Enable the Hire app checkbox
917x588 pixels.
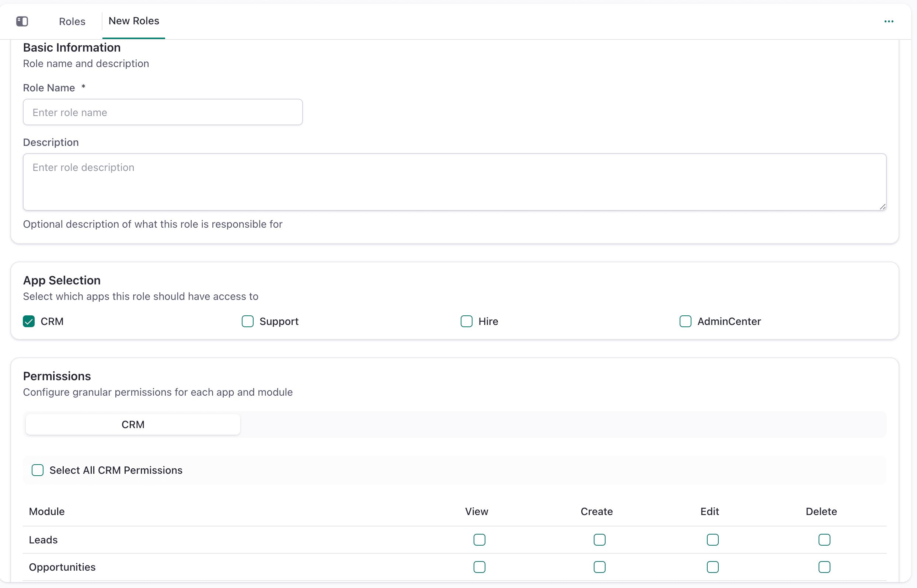point(466,322)
